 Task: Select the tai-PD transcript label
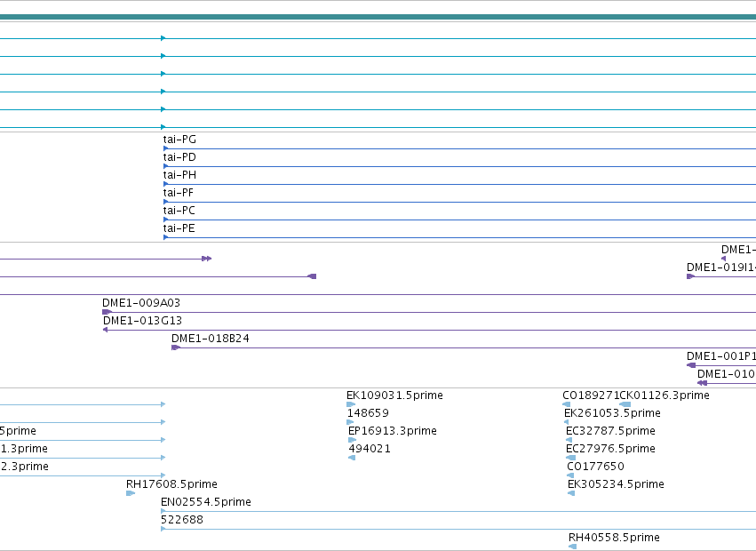[x=179, y=157]
